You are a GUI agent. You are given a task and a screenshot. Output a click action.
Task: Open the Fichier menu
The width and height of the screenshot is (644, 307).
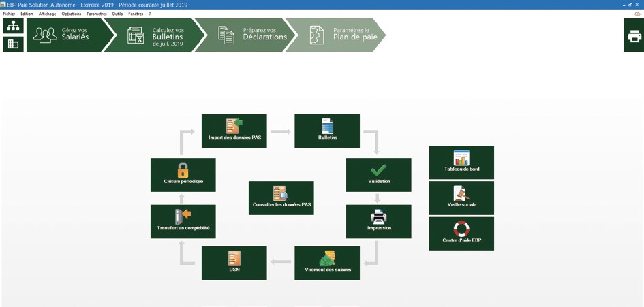point(9,14)
